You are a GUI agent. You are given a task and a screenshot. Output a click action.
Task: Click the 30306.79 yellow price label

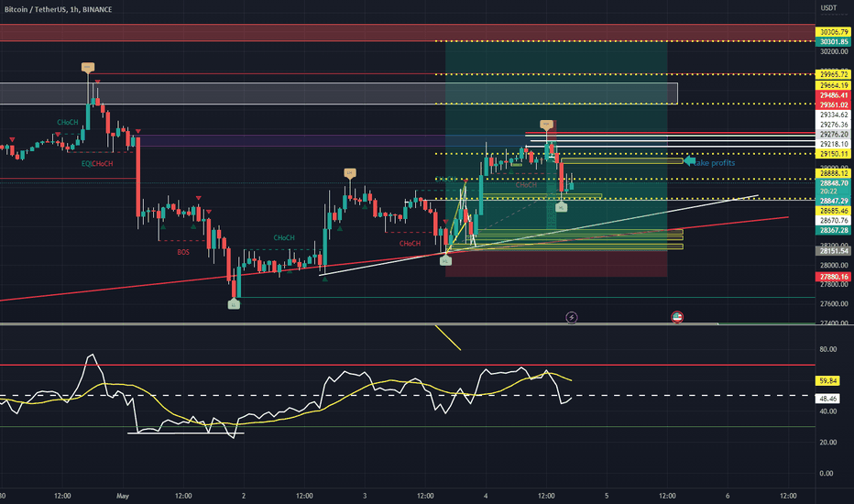pos(833,32)
